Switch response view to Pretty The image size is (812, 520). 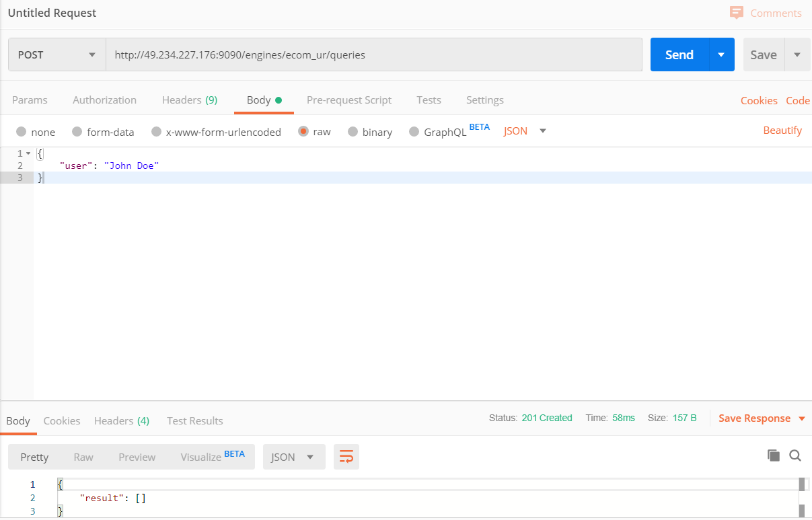pos(34,457)
